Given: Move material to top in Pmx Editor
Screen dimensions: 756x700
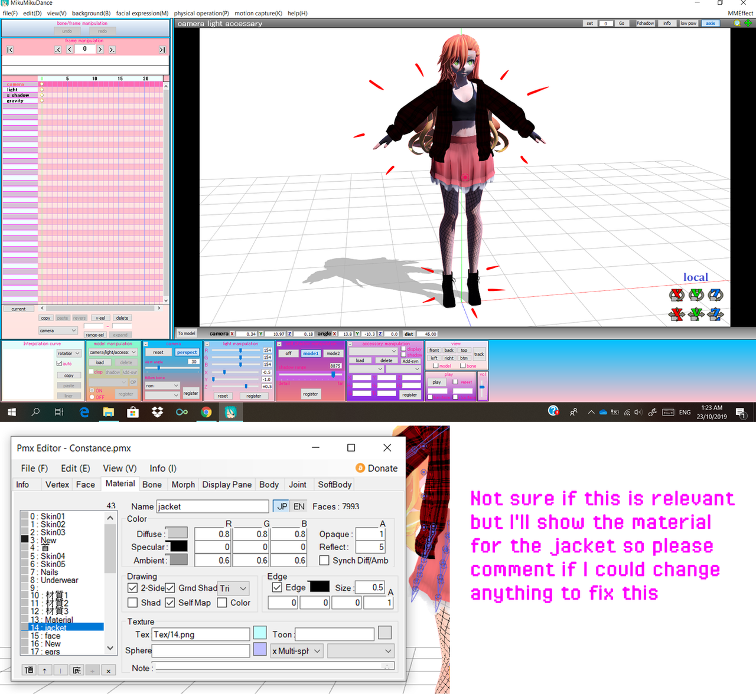Looking at the screenshot, I should point(29,670).
